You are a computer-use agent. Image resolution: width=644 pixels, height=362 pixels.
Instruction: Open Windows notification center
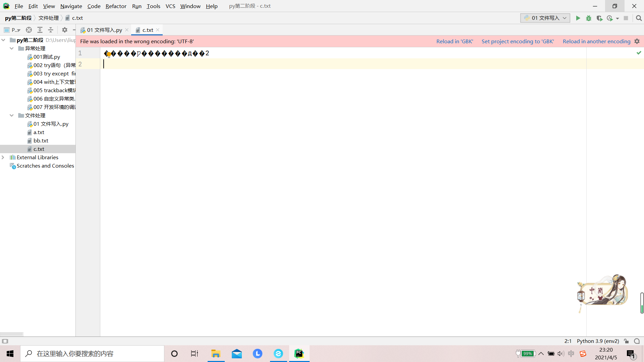pyautogui.click(x=631, y=354)
